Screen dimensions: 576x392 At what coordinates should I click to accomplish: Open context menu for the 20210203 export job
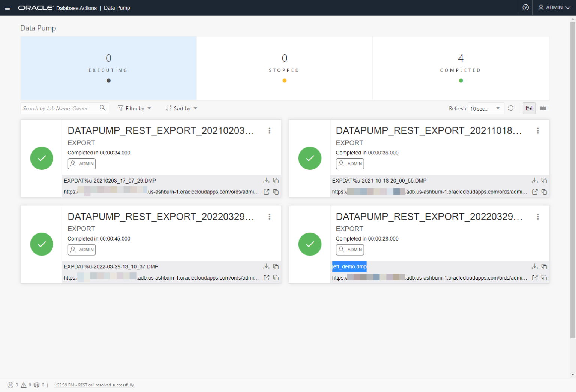click(270, 130)
